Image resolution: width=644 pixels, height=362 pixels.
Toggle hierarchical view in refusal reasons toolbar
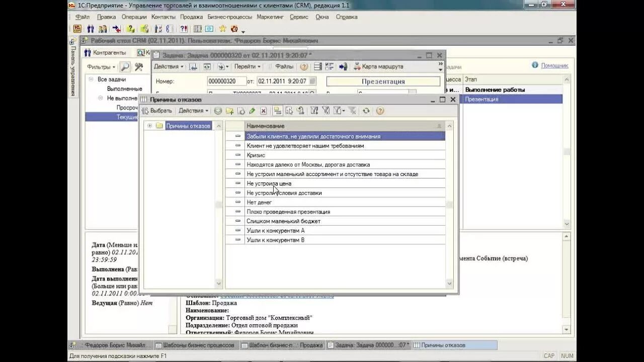tap(277, 111)
